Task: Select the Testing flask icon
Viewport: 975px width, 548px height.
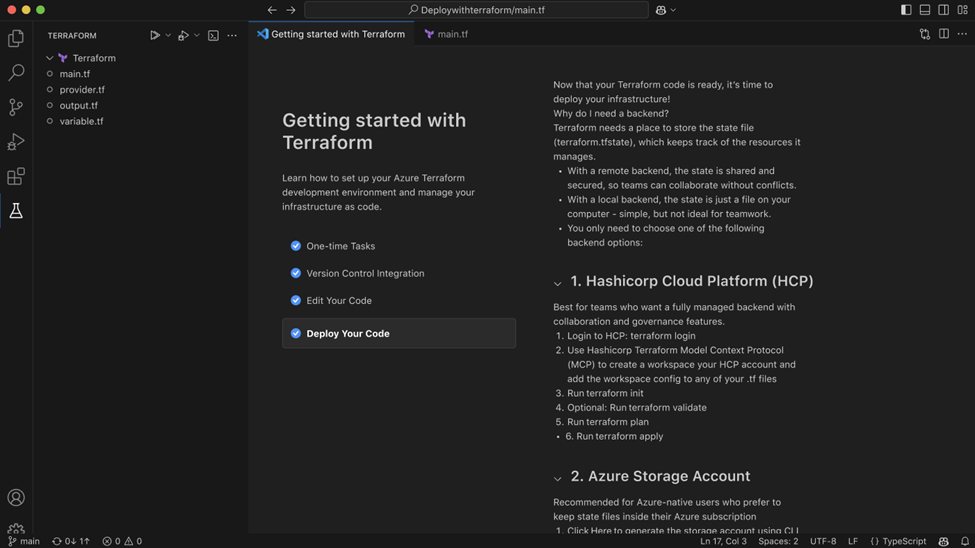Action: click(x=16, y=211)
